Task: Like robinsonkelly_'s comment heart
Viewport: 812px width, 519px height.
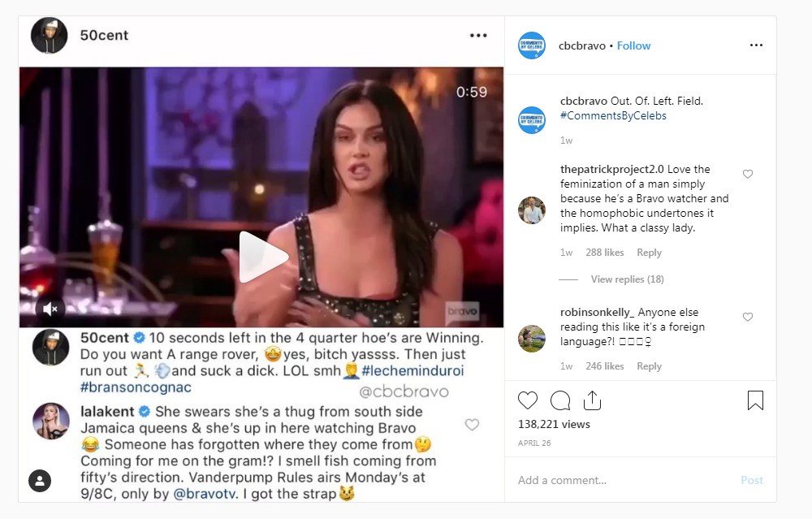Action: point(748,317)
